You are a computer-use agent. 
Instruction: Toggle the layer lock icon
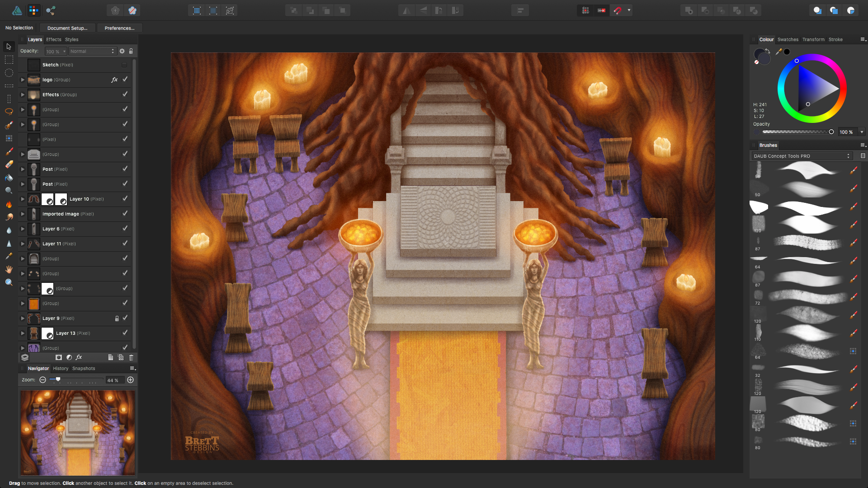[131, 51]
